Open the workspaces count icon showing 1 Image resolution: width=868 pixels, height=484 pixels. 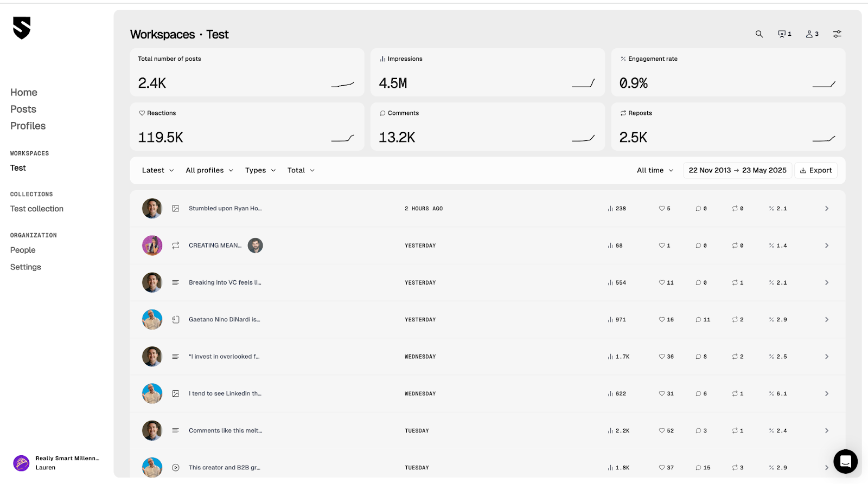pyautogui.click(x=784, y=34)
